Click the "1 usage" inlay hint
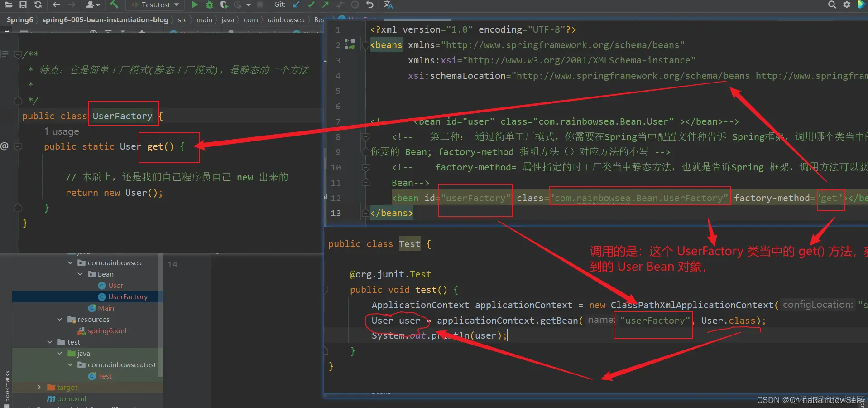The image size is (868, 408). coord(62,131)
